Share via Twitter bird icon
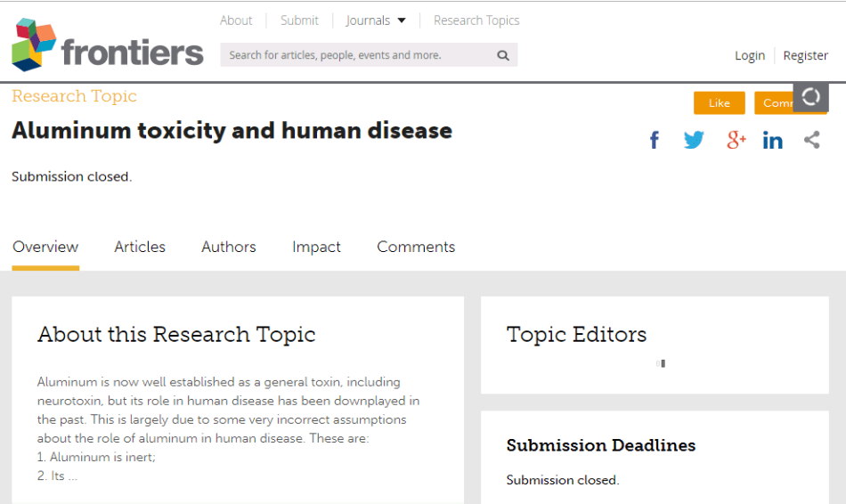 coord(694,140)
